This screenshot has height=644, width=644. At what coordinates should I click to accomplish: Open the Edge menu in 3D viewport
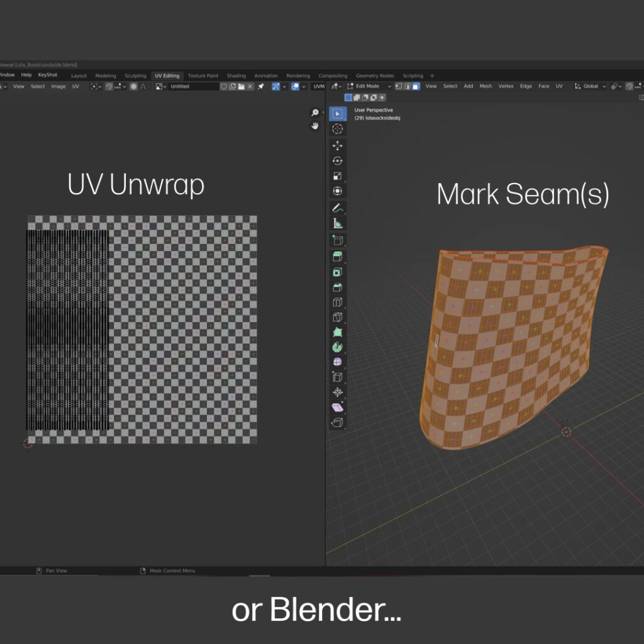tap(526, 86)
